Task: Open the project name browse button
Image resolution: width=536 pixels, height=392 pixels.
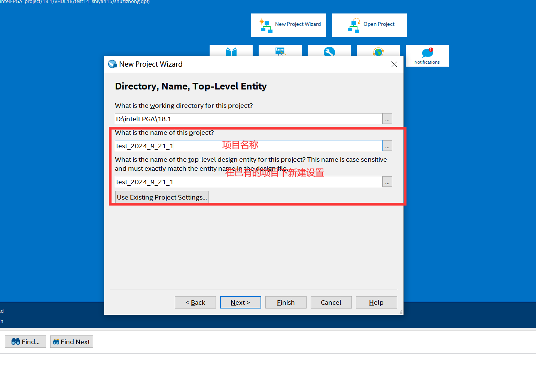Action: (387, 146)
